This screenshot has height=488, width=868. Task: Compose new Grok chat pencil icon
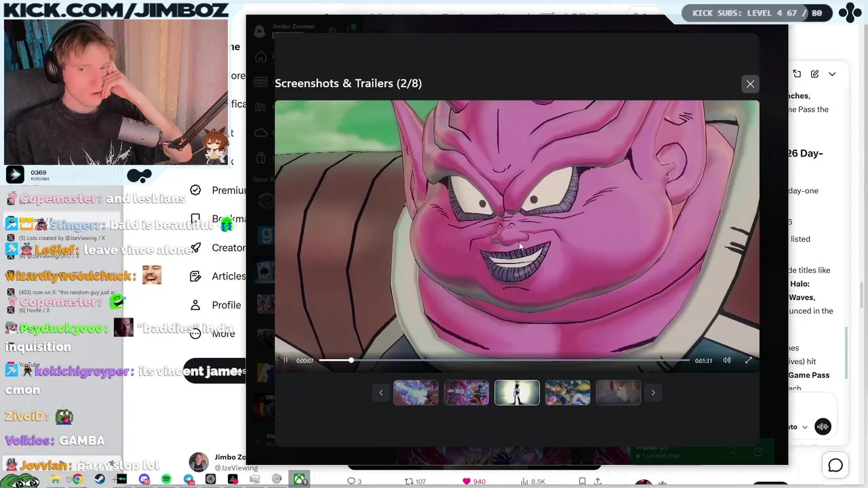(x=814, y=74)
